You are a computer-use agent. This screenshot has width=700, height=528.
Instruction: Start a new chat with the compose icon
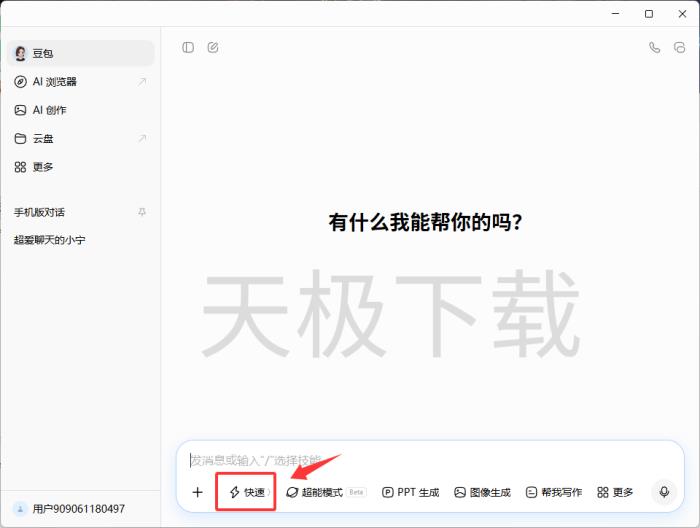point(213,47)
